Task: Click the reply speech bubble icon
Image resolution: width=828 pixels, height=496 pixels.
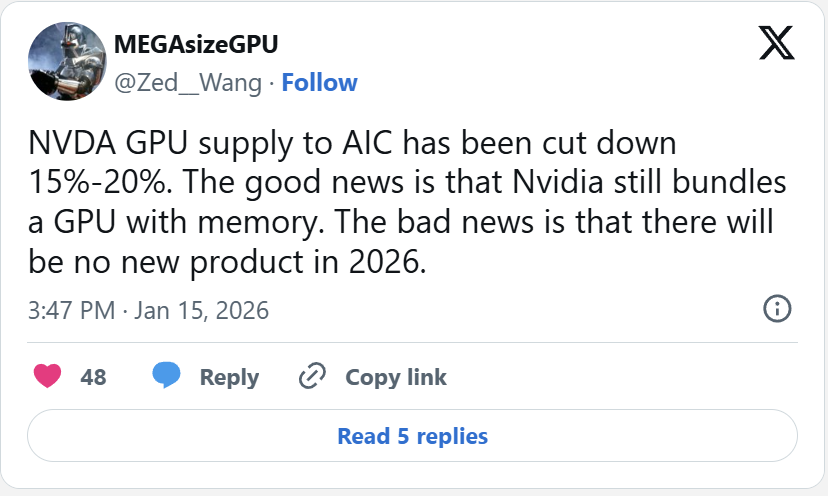Action: pyautogui.click(x=166, y=377)
